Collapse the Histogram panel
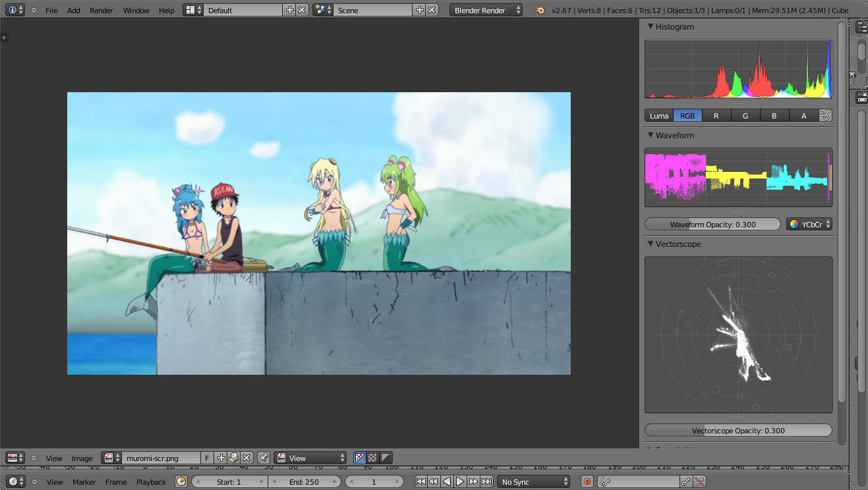This screenshot has height=490, width=868. click(x=650, y=26)
